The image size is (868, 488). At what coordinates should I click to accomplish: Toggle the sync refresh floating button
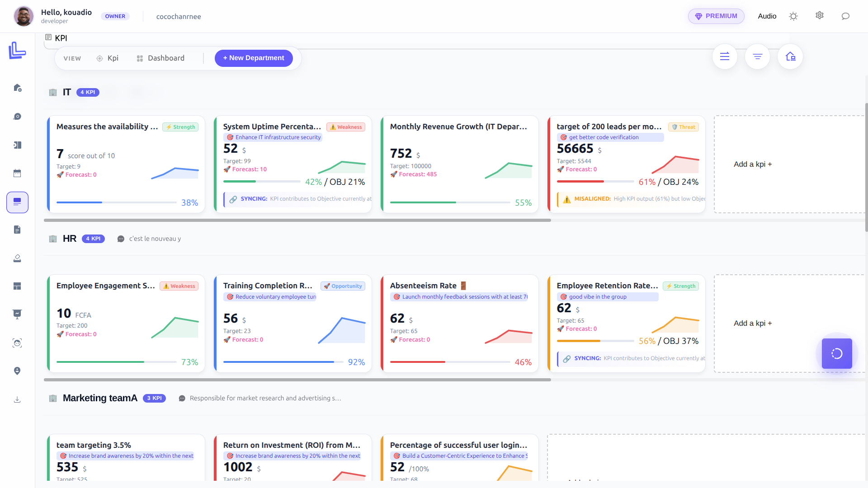837,354
